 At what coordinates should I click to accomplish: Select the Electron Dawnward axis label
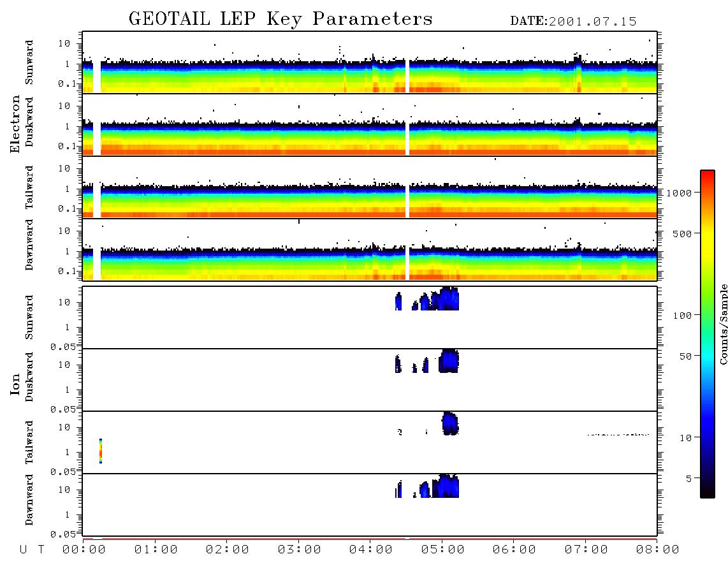tap(29, 245)
